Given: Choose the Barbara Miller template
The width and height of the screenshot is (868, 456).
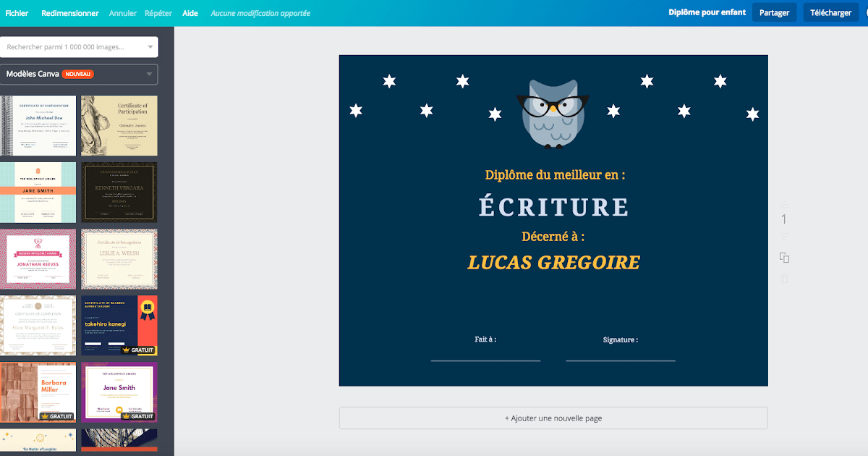Looking at the screenshot, I should (x=38, y=392).
